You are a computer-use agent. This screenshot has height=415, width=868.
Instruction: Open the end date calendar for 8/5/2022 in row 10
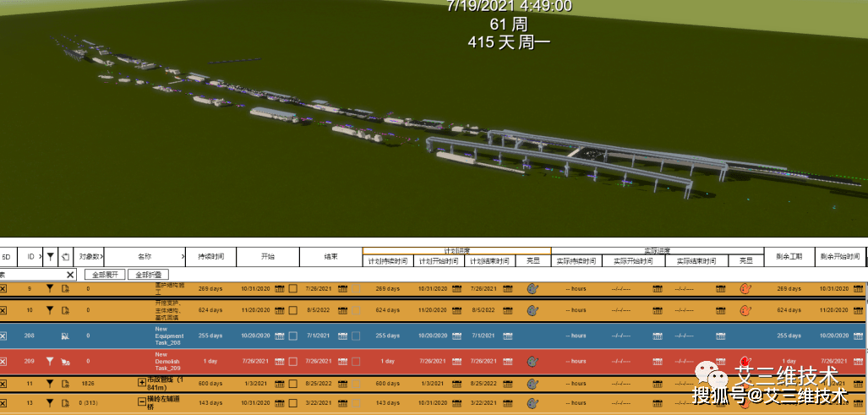pyautogui.click(x=342, y=310)
